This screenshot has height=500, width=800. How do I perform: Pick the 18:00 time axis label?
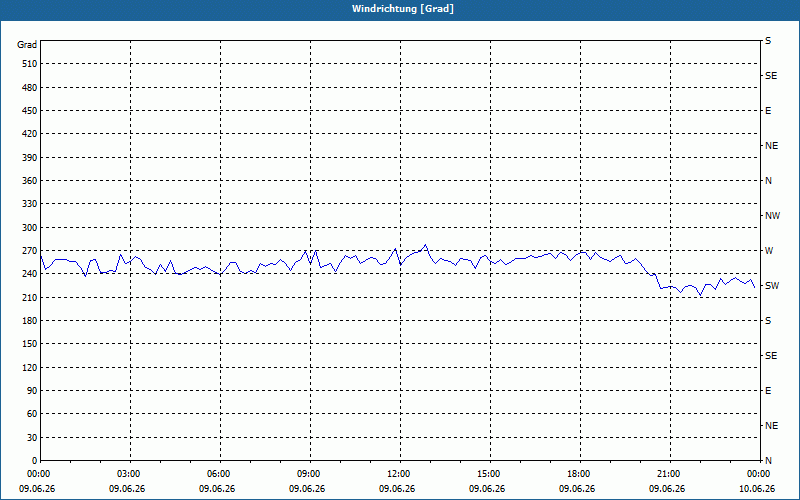[580, 473]
